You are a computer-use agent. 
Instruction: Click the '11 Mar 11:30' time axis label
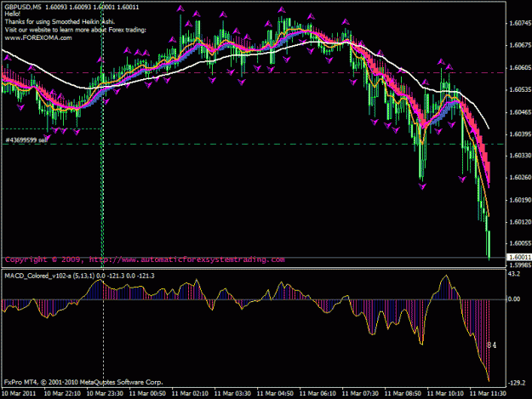click(488, 394)
